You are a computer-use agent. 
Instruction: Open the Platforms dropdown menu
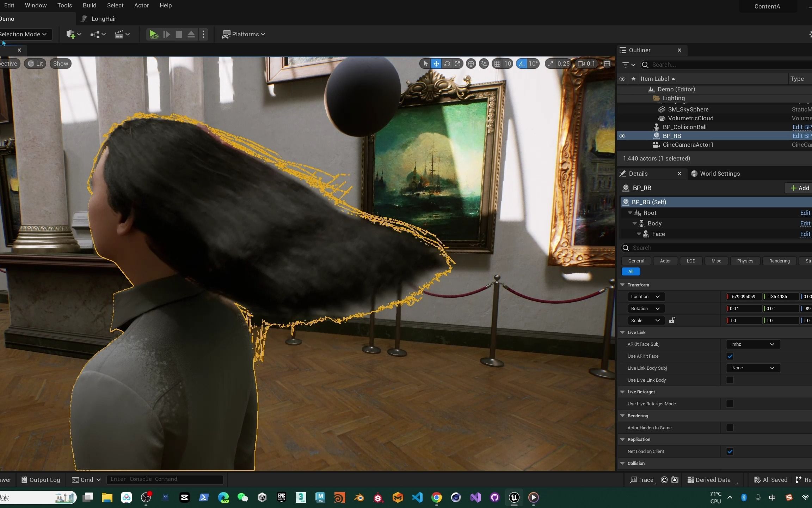click(244, 34)
